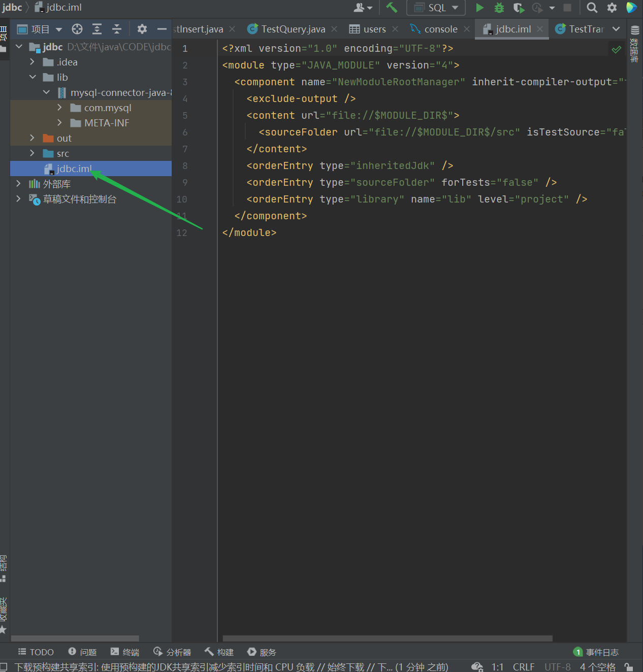Click the status bar background tasks icon
Image resolution: width=643 pixels, height=672 pixels.
[x=477, y=667]
